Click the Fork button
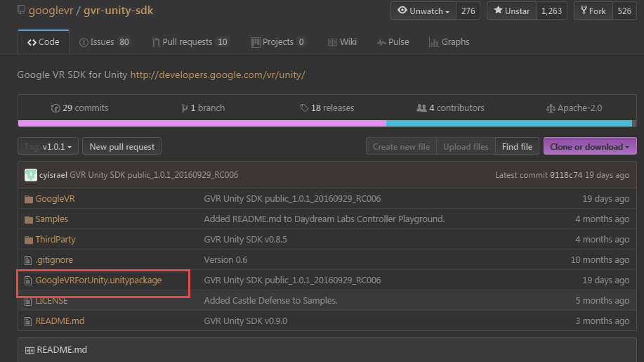Viewport: 644px width, 362px height. [x=593, y=11]
